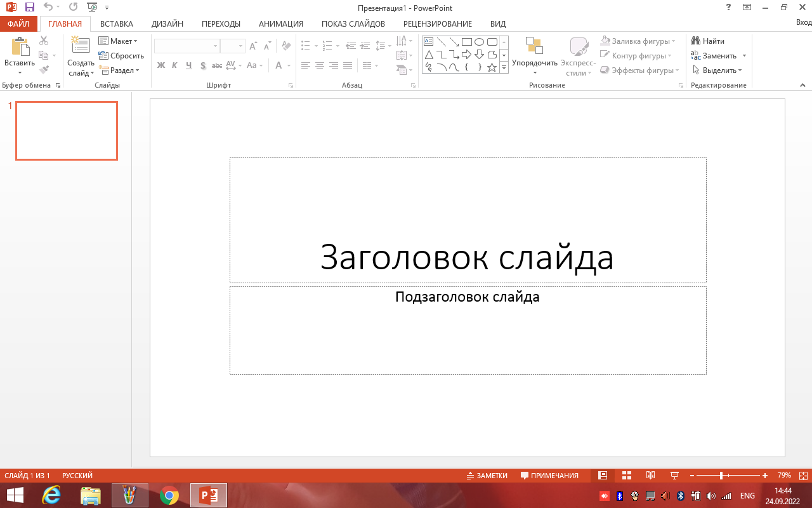
Task: Open the Упорядочить arrange icon
Action: coord(534,46)
